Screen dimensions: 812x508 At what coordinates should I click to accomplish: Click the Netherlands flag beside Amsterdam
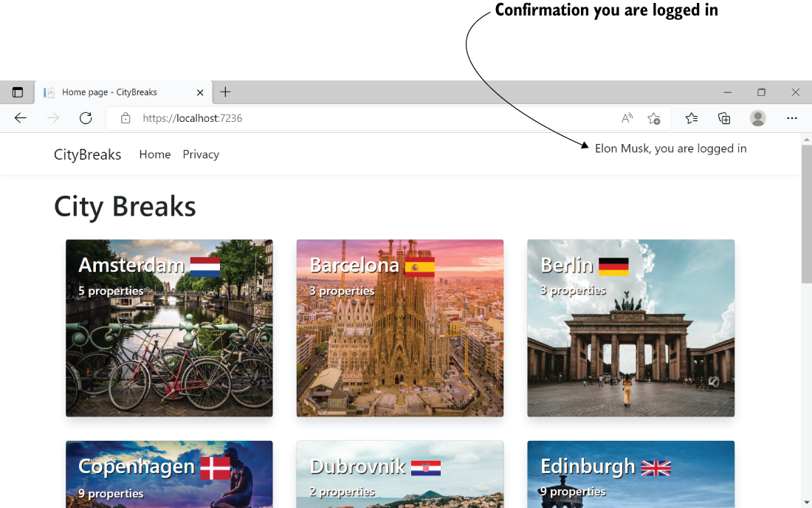click(x=205, y=267)
